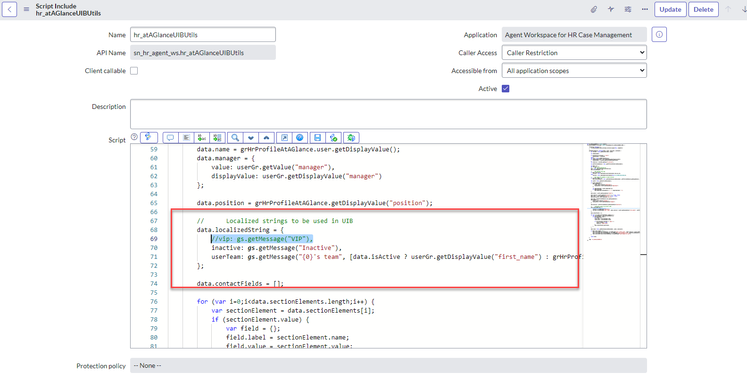Toggle the Client callable checkbox
The width and height of the screenshot is (747, 380).
(x=134, y=71)
